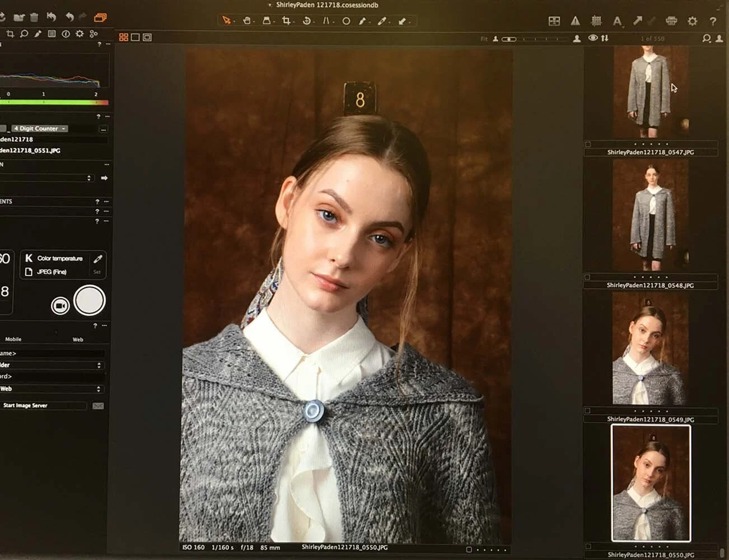
Task: Click the small person zoom-out icon
Action: 496,39
